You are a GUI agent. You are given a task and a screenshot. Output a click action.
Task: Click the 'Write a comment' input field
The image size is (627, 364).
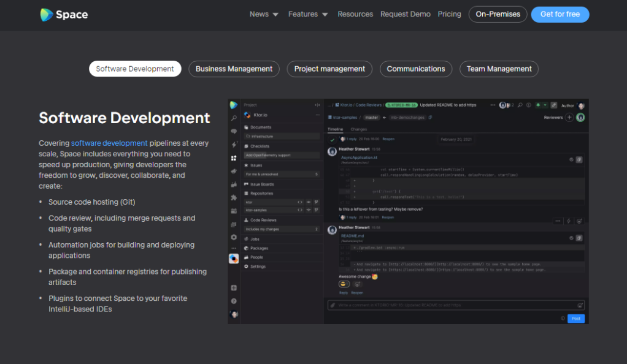coord(456,305)
